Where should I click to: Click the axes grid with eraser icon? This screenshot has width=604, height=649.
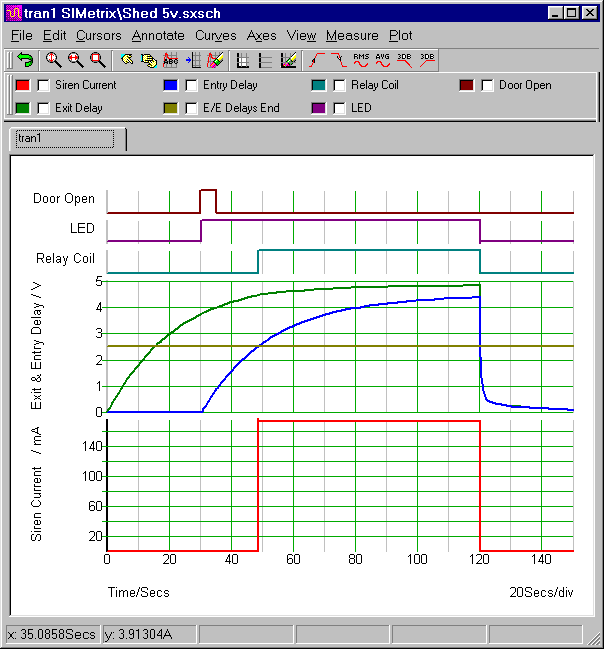[x=288, y=60]
